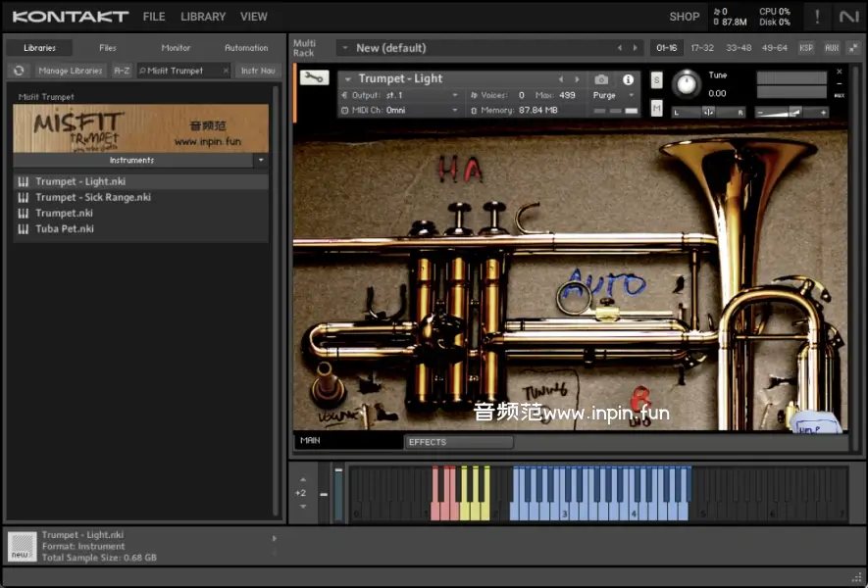
Task: Open instrument edit mode with wrench icon
Action: 314,78
